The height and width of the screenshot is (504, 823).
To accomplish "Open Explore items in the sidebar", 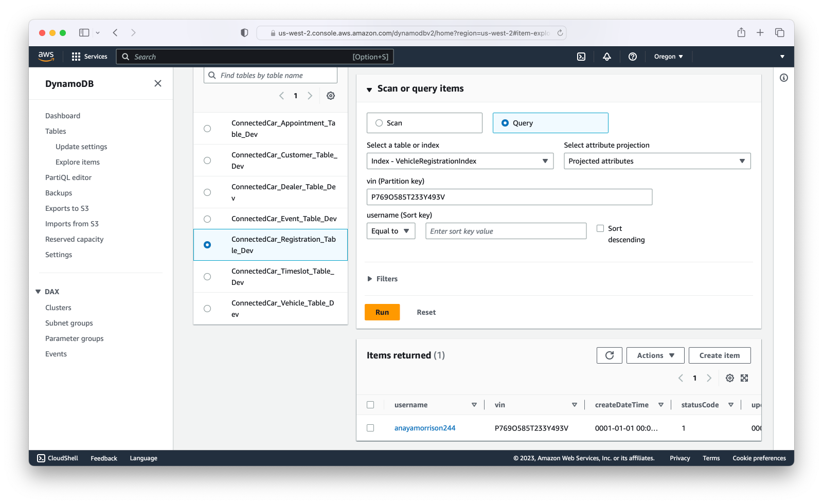I will [x=78, y=162].
